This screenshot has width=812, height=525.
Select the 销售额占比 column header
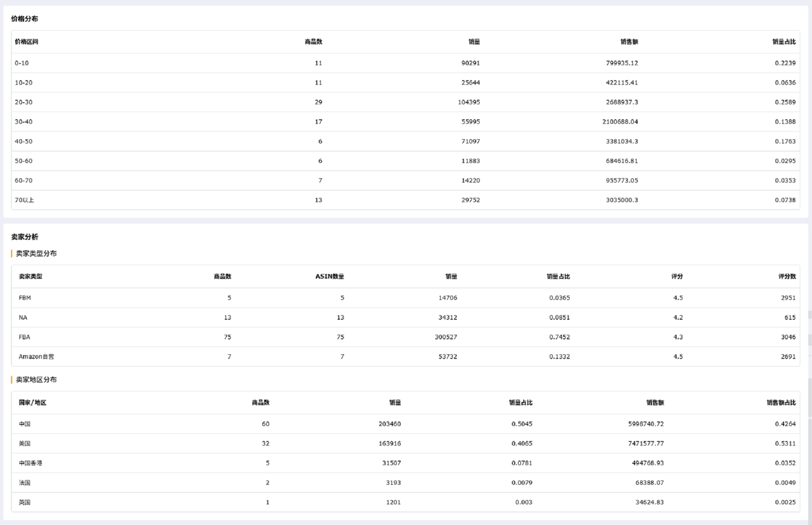coord(781,402)
